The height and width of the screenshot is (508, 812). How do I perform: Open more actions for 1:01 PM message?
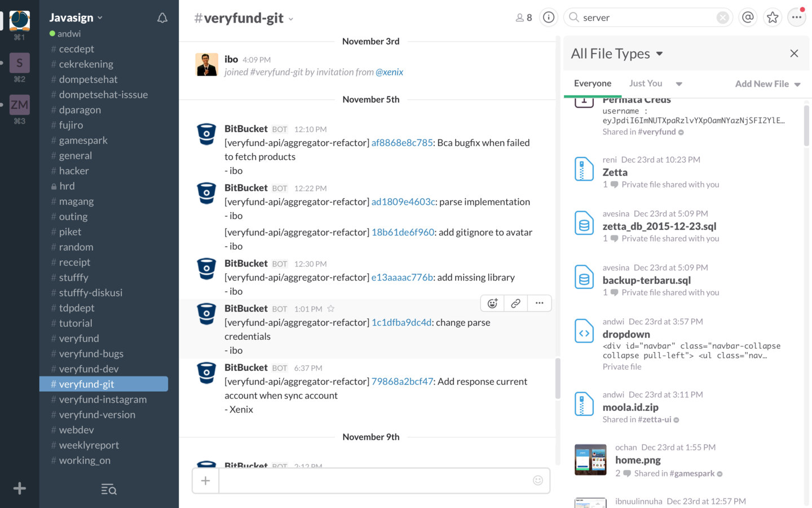[x=540, y=303]
